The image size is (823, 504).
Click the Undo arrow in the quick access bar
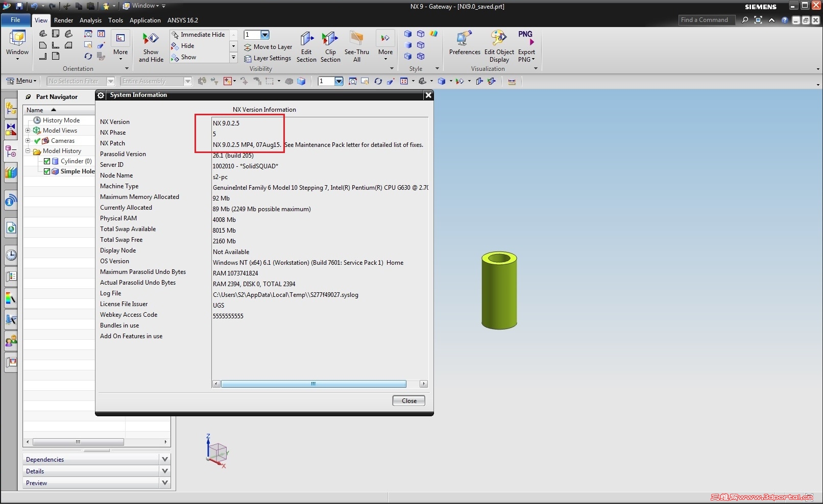click(x=34, y=6)
